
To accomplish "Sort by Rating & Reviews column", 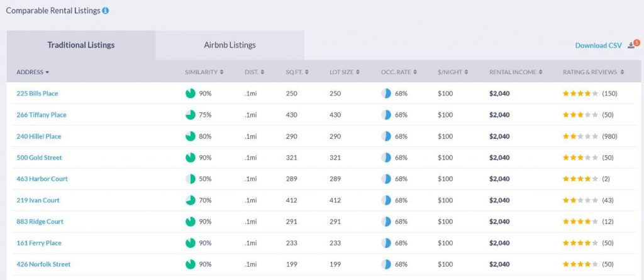I will tap(593, 72).
